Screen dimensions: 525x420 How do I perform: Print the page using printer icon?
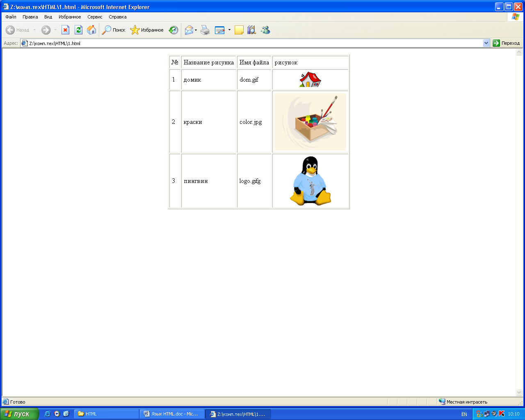click(x=205, y=30)
